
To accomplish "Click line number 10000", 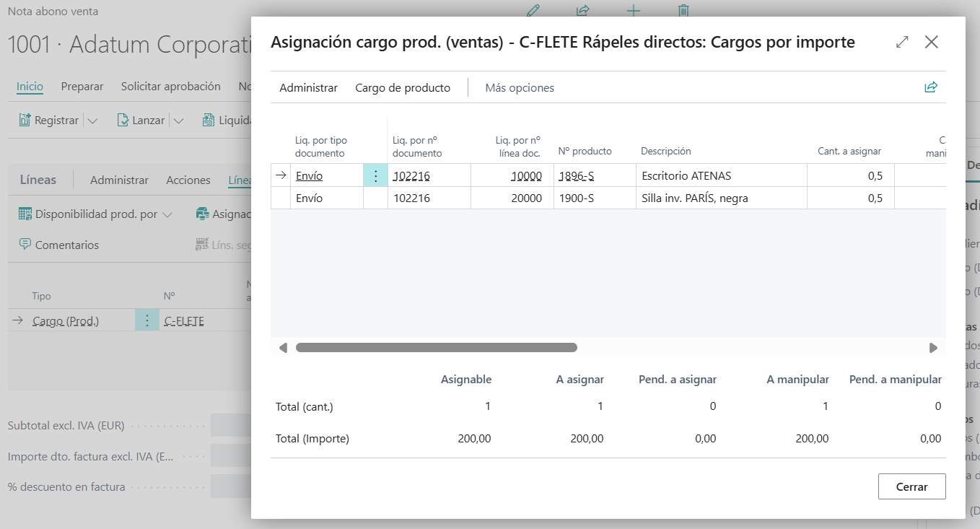I will coord(526,175).
